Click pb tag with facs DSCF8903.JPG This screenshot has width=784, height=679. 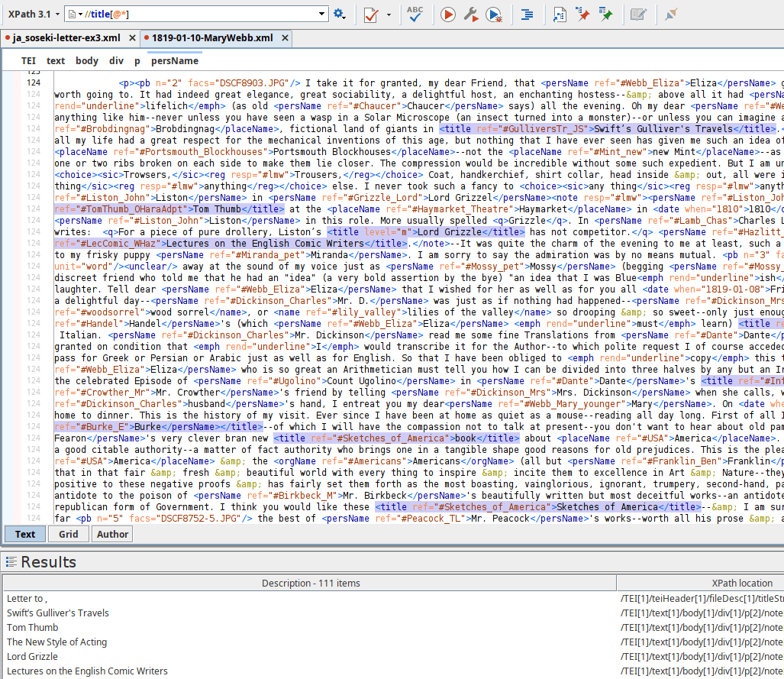pos(220,83)
